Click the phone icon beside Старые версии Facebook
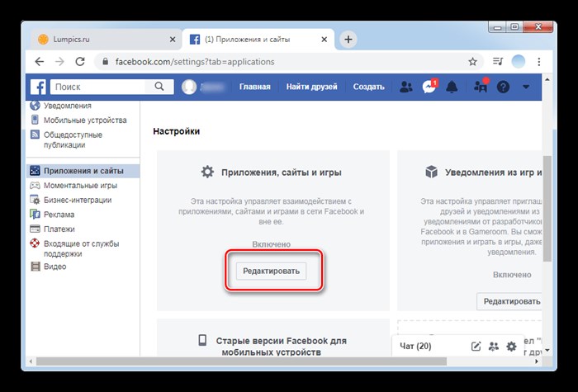Viewport: 578px width, 392px height. point(202,340)
